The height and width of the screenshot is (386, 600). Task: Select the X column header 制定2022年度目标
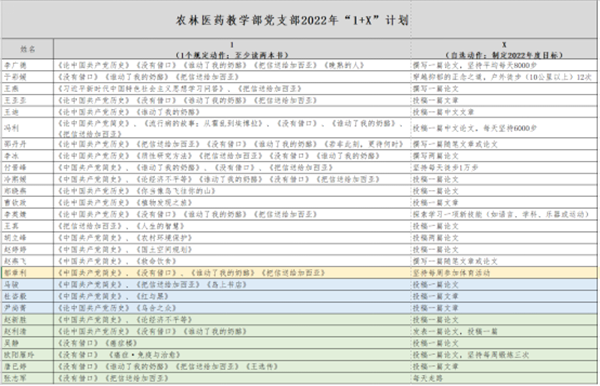pyautogui.click(x=504, y=49)
